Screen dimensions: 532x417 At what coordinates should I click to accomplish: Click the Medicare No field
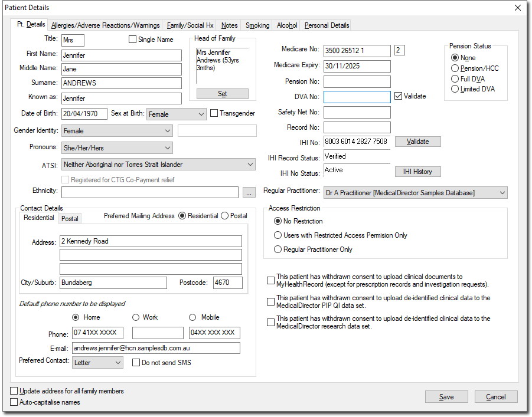coord(357,51)
